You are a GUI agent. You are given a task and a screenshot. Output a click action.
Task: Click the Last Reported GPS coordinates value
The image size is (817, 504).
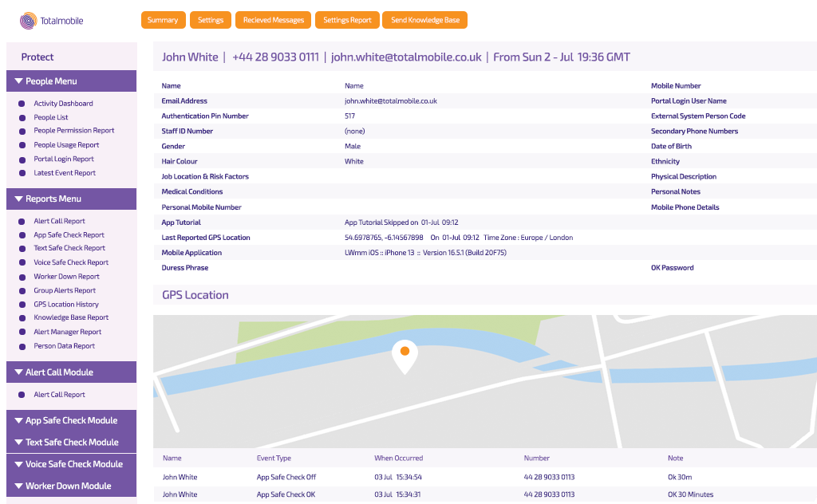coord(384,238)
